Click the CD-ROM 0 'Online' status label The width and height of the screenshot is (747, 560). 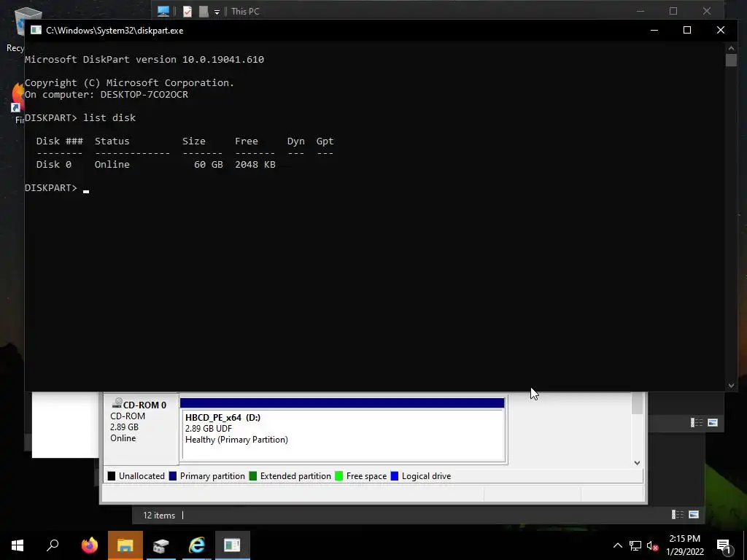pos(123,438)
